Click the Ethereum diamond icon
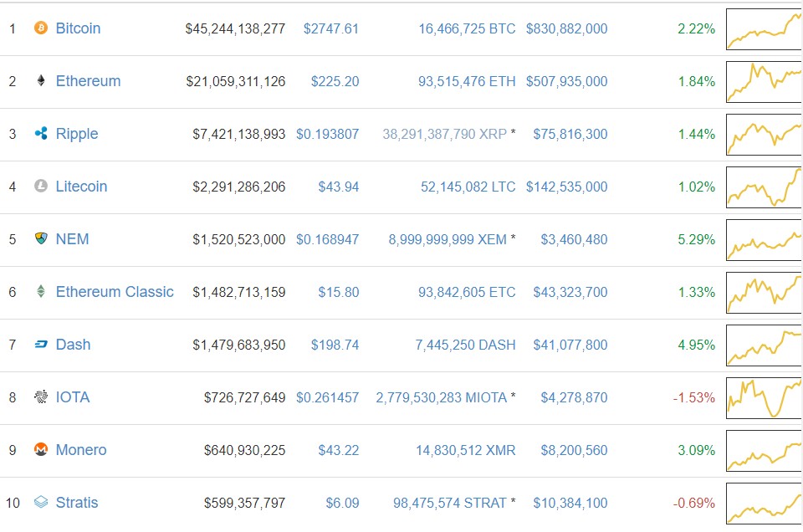 (x=40, y=81)
